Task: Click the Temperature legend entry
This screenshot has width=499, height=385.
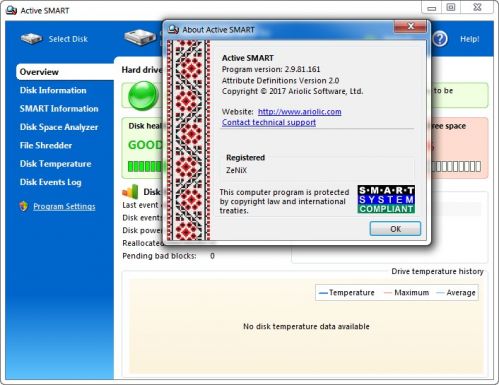Action: coord(347,293)
